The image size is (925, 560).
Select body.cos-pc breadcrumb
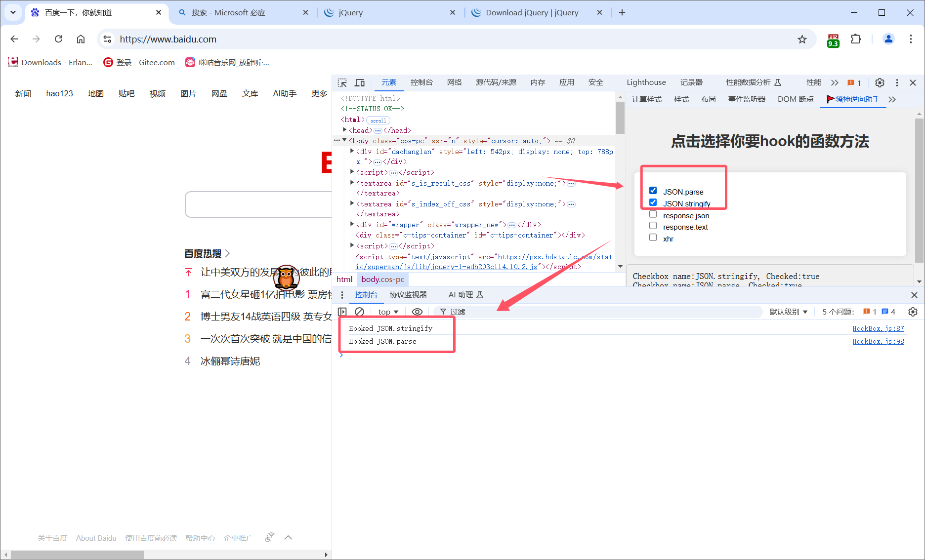(382, 279)
